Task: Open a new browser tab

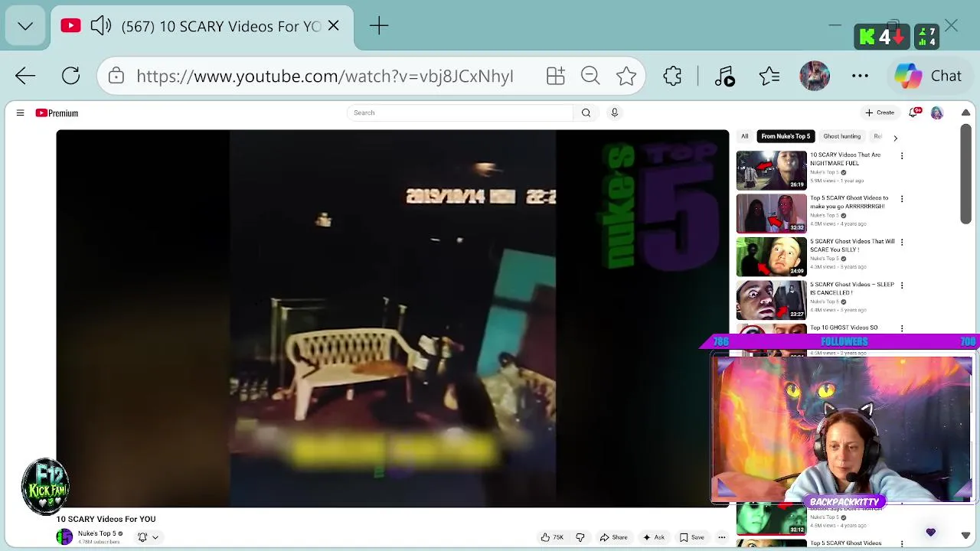Action: pos(379,26)
